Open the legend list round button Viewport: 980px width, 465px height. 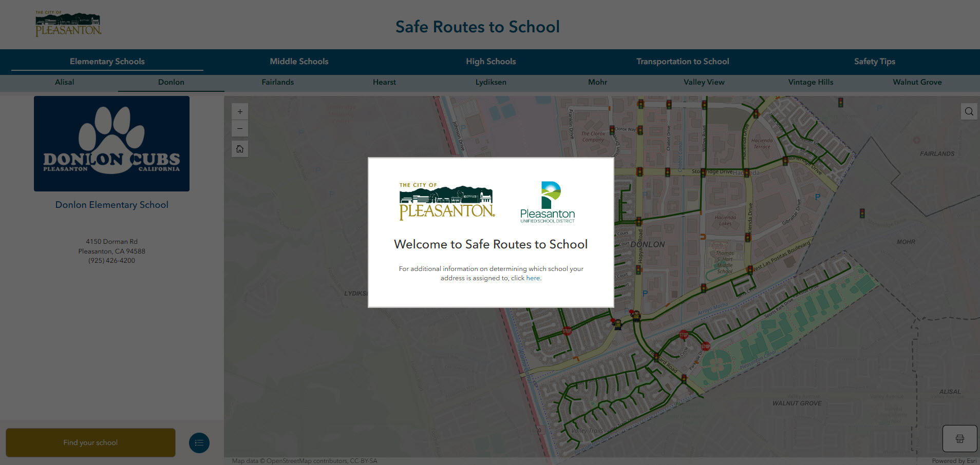[x=199, y=443]
